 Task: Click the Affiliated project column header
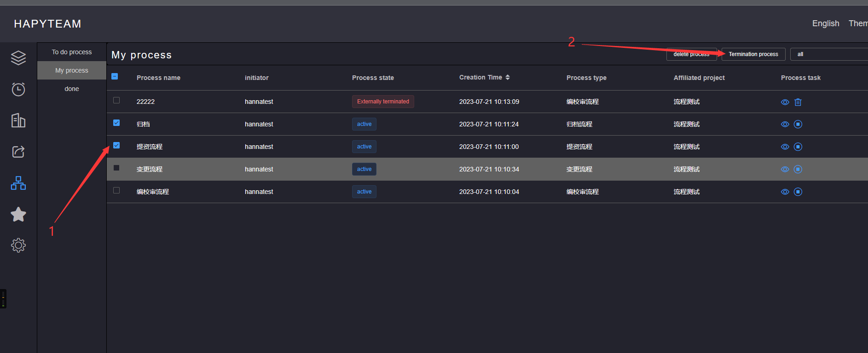pos(699,78)
